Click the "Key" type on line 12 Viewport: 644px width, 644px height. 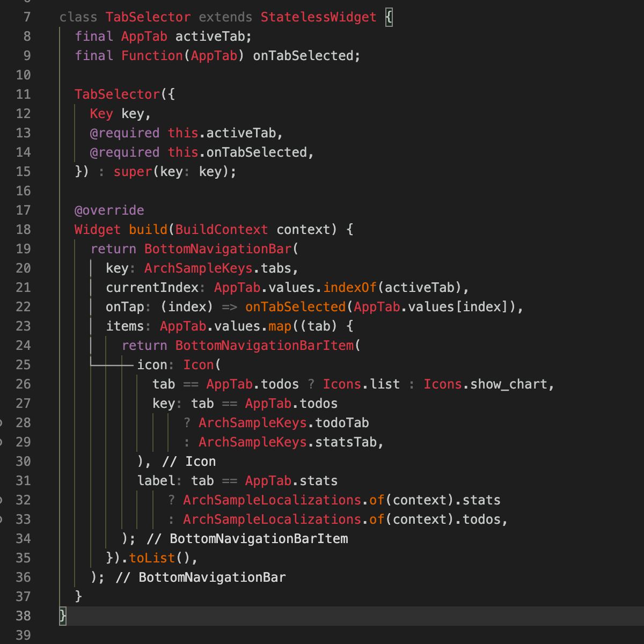click(x=101, y=114)
